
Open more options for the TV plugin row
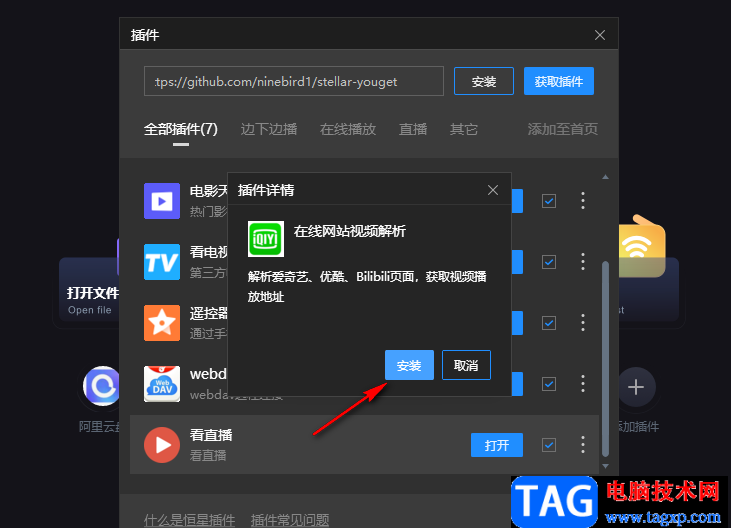(x=583, y=262)
